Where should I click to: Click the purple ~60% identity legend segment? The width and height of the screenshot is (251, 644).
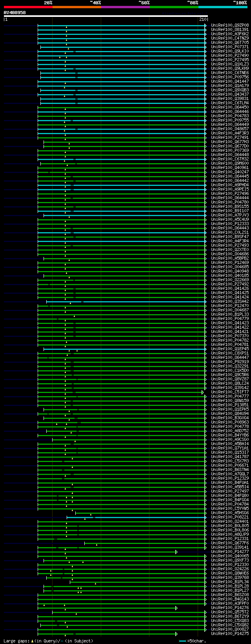(125, 7)
